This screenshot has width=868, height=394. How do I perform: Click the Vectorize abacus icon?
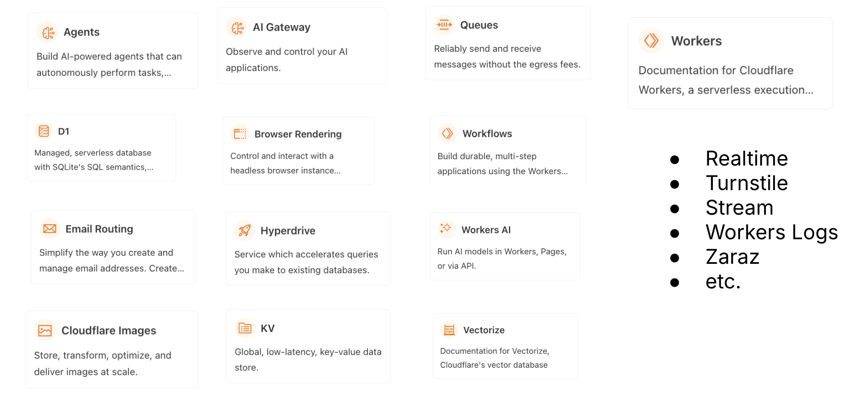click(x=449, y=330)
